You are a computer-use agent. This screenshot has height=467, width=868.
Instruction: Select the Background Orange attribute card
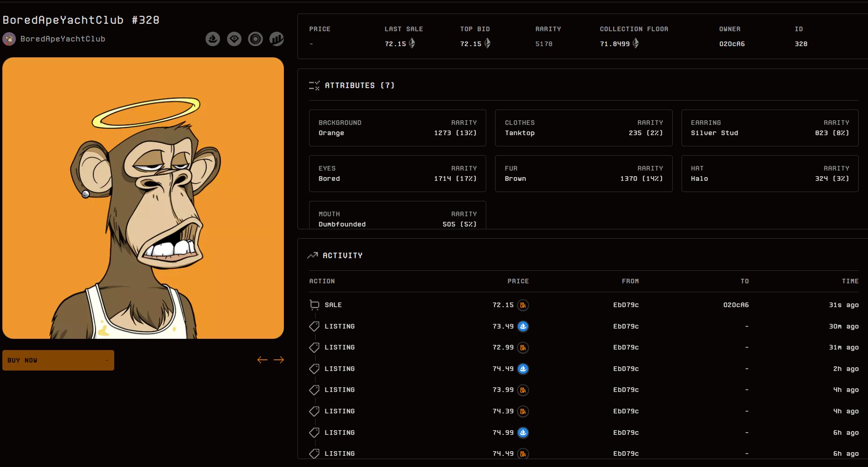(398, 128)
